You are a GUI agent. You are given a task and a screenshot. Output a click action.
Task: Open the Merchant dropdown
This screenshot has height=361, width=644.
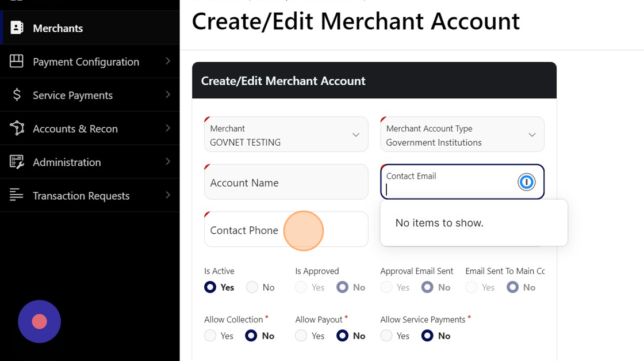click(286, 135)
